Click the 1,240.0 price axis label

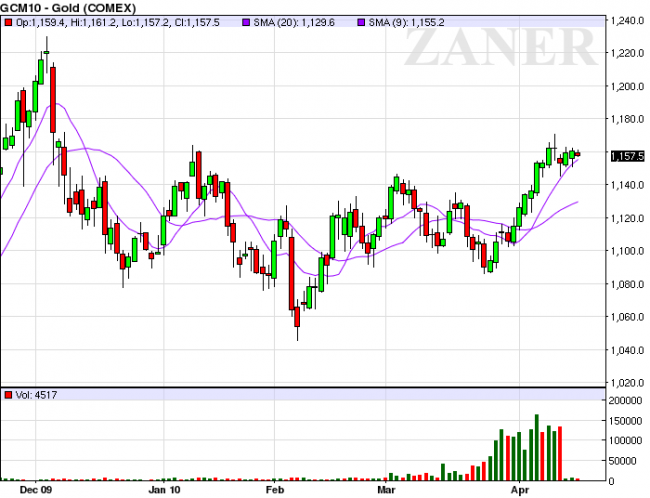[x=627, y=20]
